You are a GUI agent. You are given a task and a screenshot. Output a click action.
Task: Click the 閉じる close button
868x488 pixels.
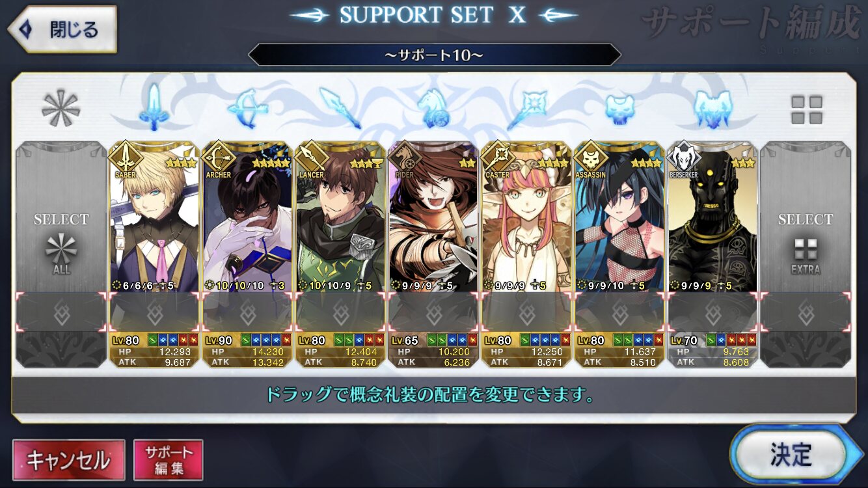pos(62,29)
